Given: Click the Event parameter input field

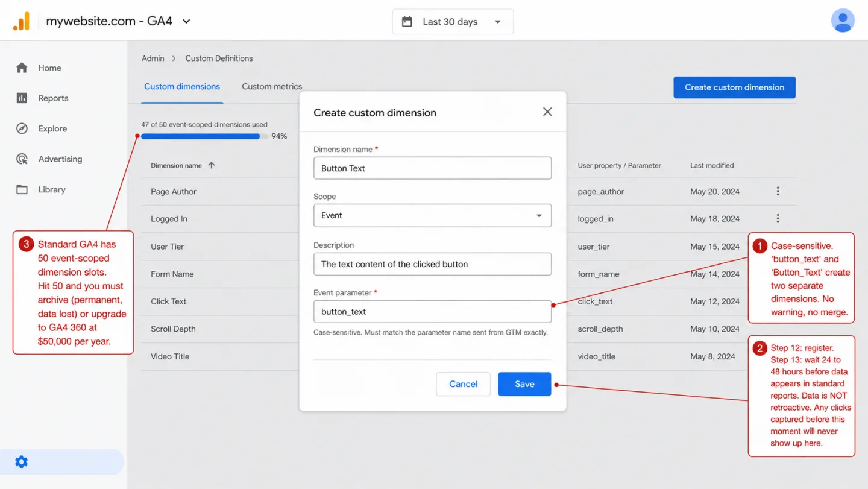Looking at the screenshot, I should click(432, 312).
